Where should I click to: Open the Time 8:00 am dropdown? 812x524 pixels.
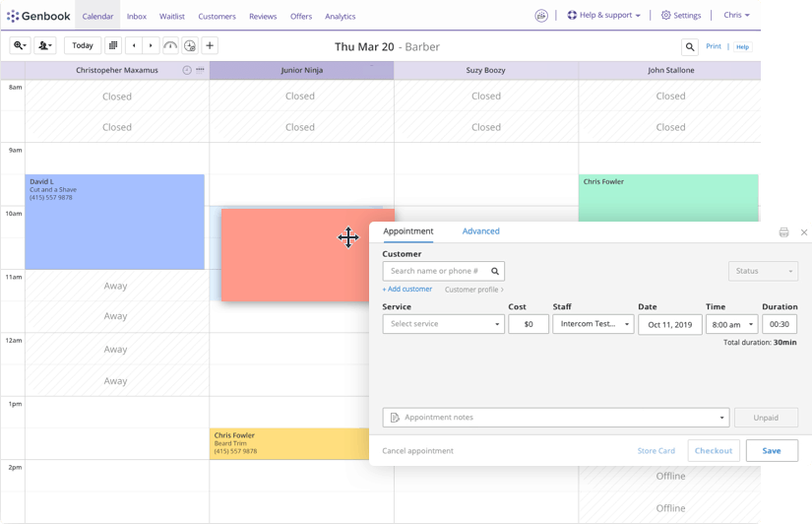pyautogui.click(x=731, y=324)
